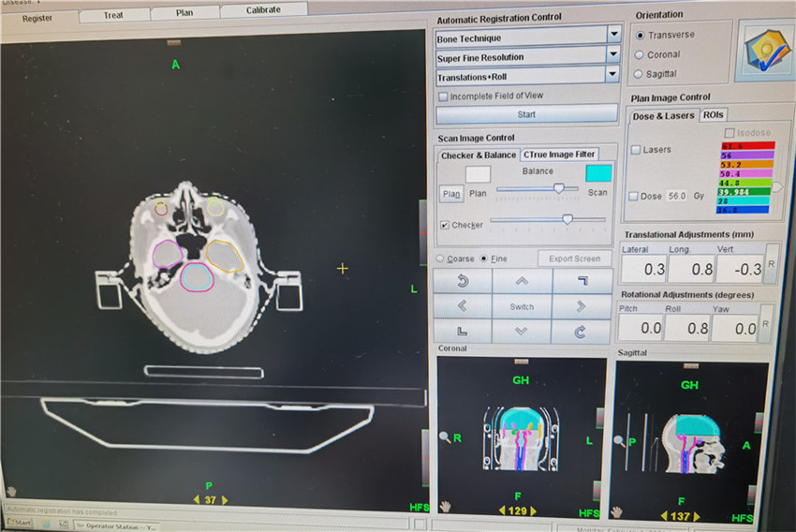Open the Translations+Roll dropdown
This screenshot has width=796, height=532.
pos(612,74)
